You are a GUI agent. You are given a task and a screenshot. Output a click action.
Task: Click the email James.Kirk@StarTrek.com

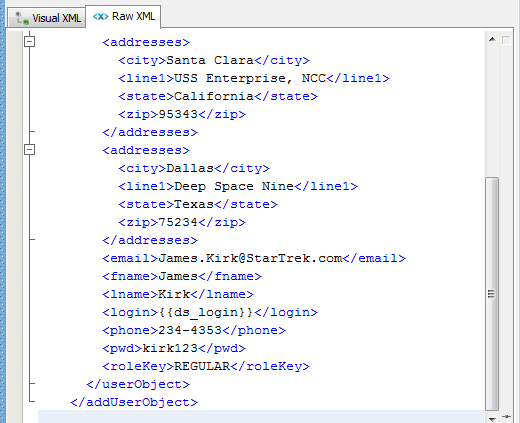point(250,258)
